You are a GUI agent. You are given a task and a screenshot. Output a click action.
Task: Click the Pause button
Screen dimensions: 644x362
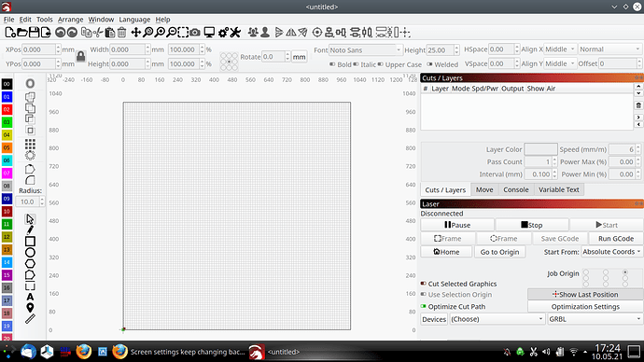457,225
